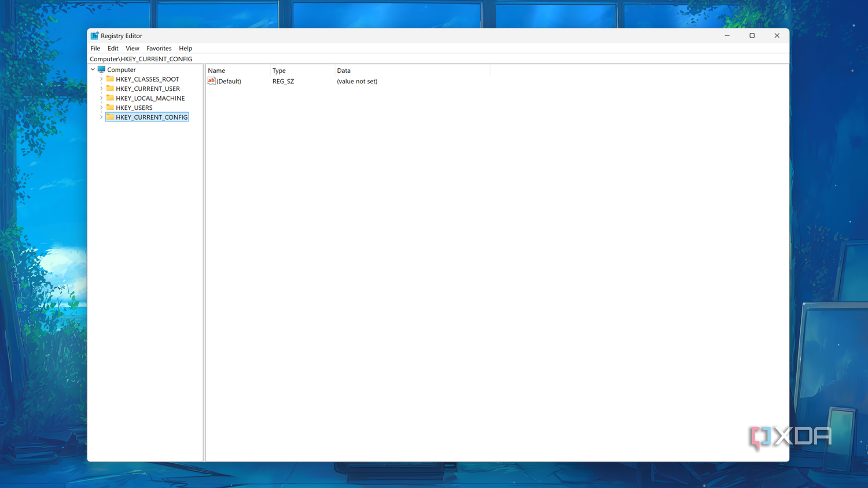Close the Registry Editor window
This screenshot has width=868, height=488.
(x=777, y=36)
